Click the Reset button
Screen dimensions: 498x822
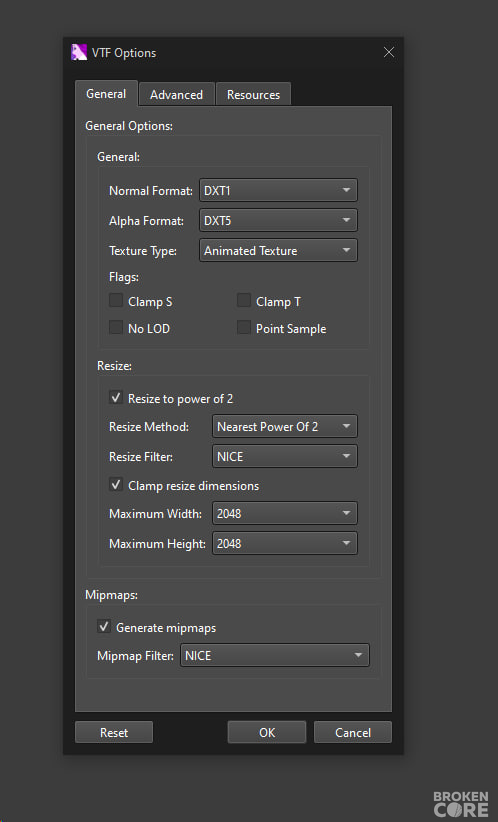click(114, 732)
